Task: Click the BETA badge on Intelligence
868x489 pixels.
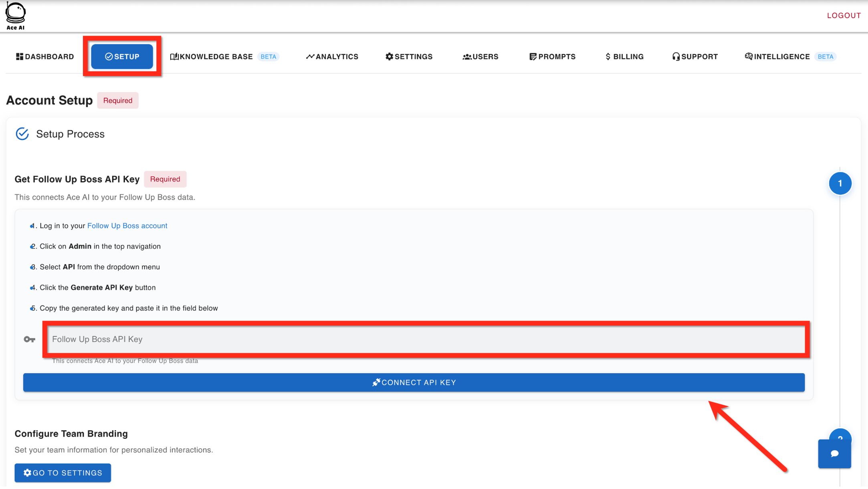Action: (x=825, y=57)
